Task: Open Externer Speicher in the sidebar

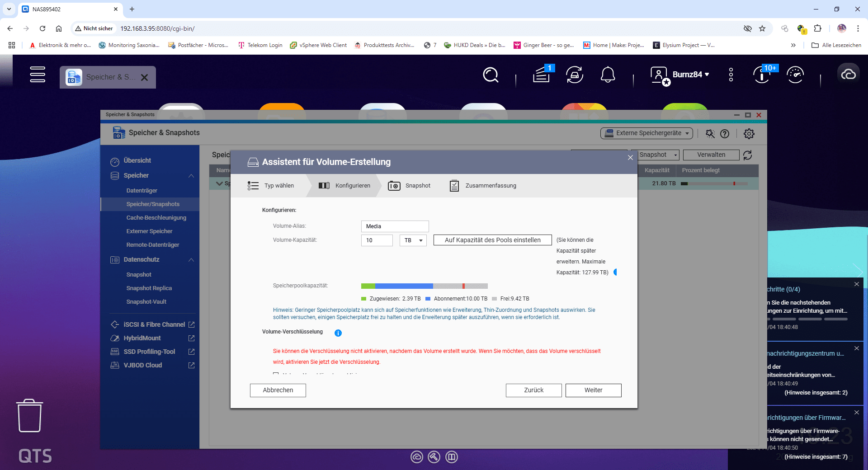Action: [149, 231]
